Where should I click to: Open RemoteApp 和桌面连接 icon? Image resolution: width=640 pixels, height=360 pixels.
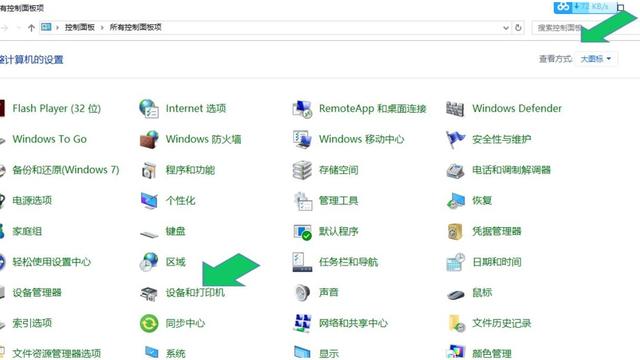[x=302, y=109]
